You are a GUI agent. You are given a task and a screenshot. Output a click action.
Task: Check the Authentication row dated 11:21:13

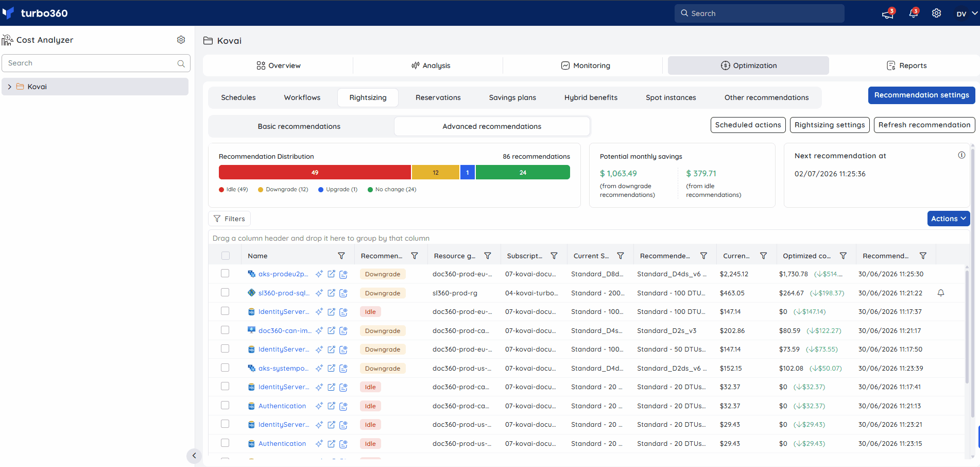[225, 405]
